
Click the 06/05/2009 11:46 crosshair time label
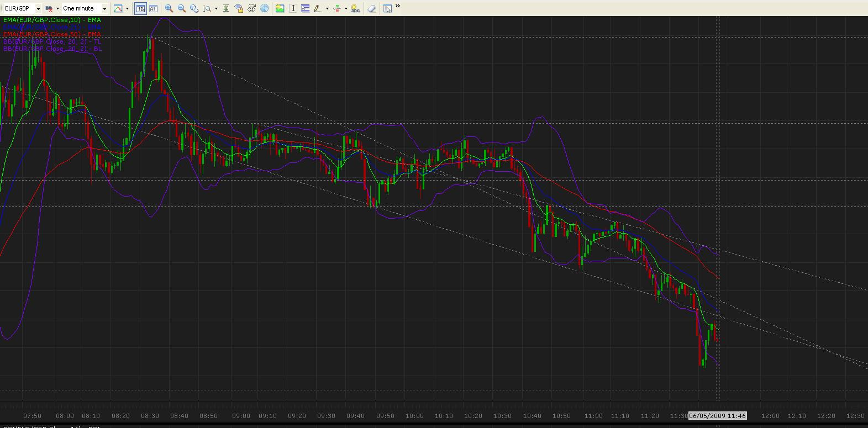(718, 416)
